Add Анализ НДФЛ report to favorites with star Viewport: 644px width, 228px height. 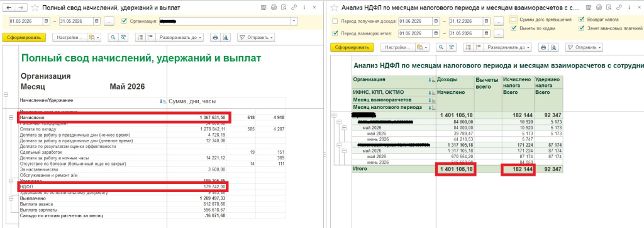(335, 8)
